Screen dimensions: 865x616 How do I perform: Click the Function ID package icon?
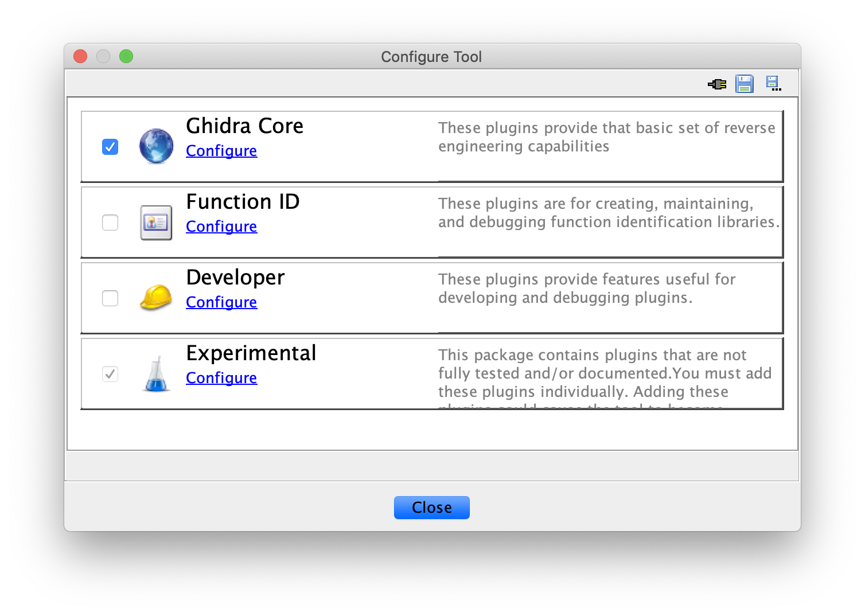point(155,223)
